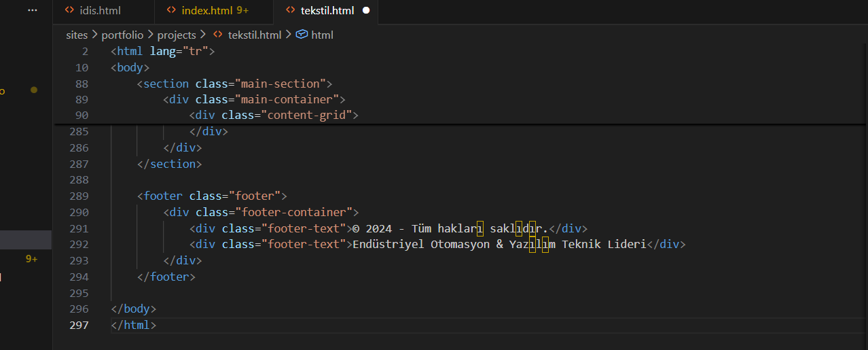Click the file icon on the tekstil.html tab
This screenshot has width=868, height=350.
click(x=290, y=10)
